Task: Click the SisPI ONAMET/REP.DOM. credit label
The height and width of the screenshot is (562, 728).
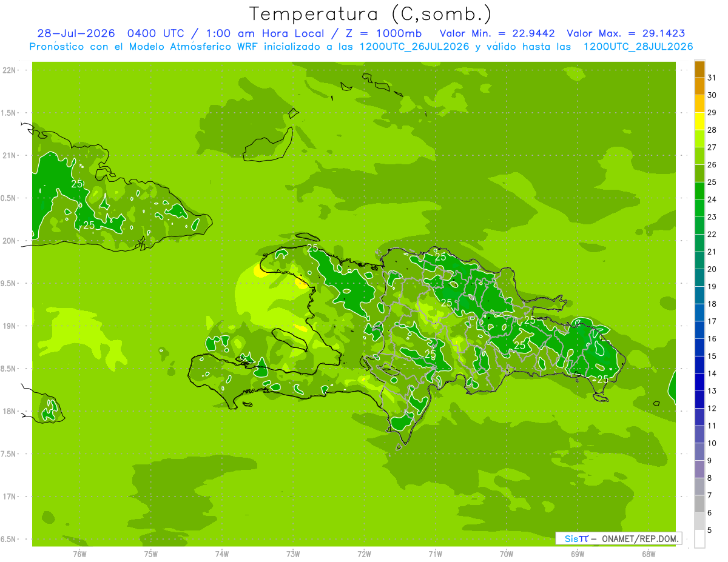Action: pos(618,538)
